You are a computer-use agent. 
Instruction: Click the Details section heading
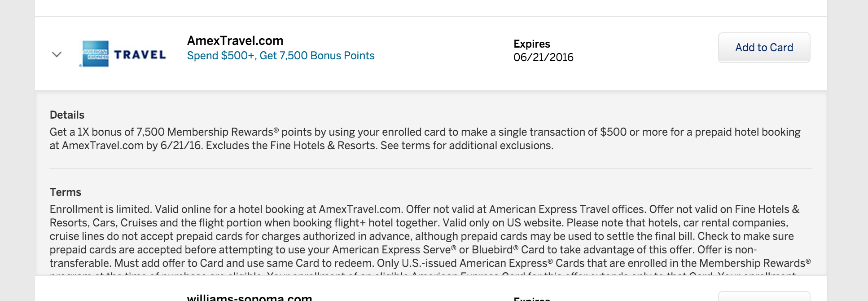(x=66, y=115)
